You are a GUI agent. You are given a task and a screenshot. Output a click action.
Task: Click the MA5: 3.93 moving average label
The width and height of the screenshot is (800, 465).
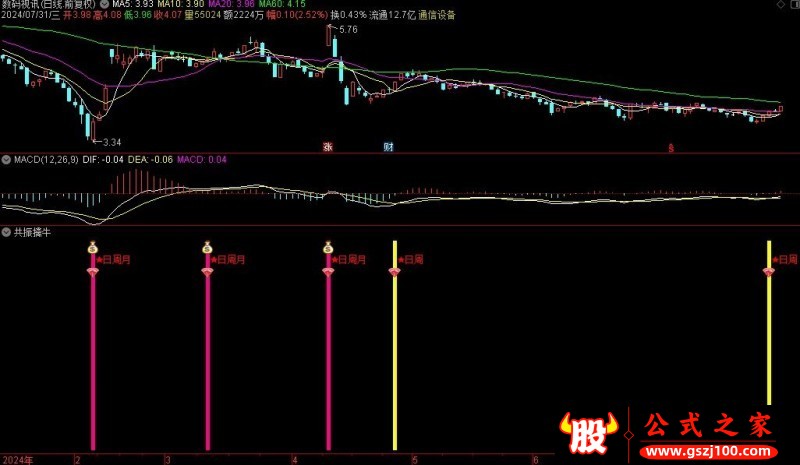[x=133, y=4]
